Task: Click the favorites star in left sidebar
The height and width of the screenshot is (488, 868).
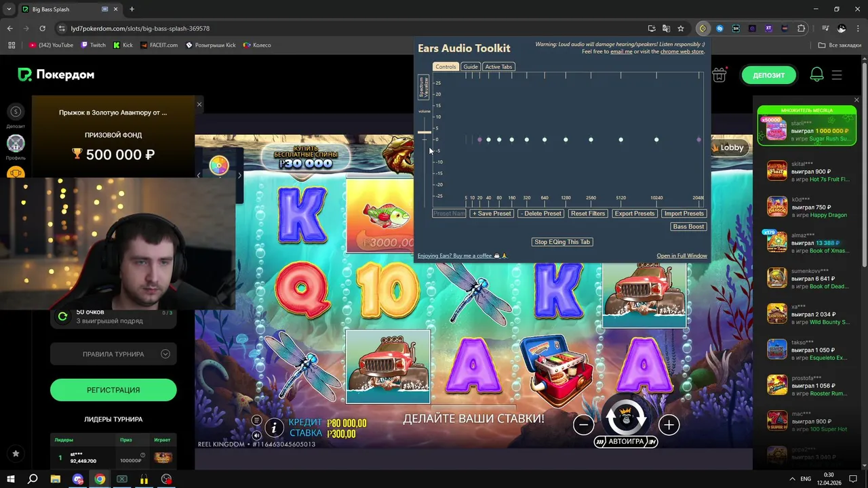Action: click(x=16, y=453)
